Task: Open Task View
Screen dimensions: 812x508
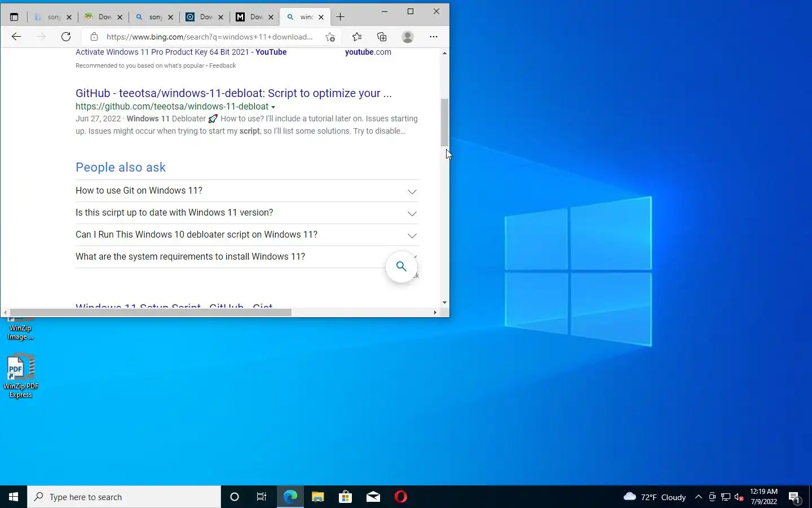Action: 262,497
